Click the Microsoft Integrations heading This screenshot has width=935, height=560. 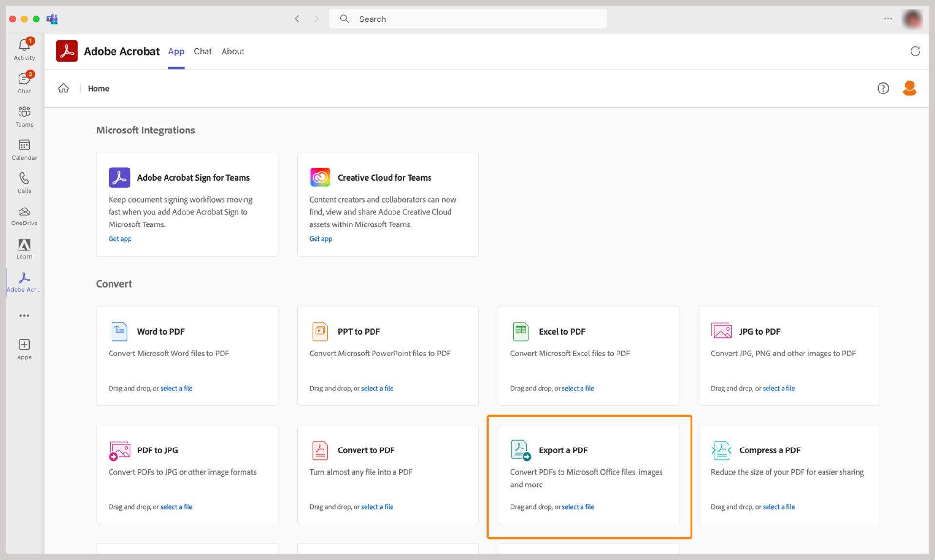(x=146, y=130)
